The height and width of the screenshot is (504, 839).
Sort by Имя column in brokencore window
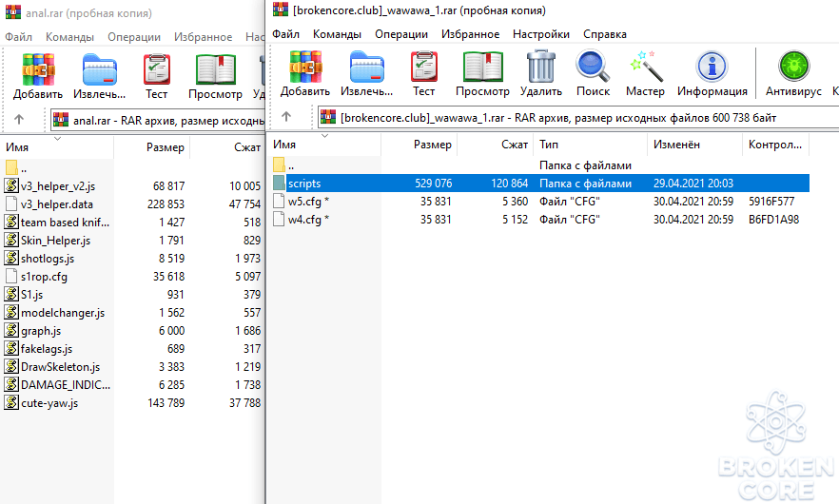[x=324, y=145]
